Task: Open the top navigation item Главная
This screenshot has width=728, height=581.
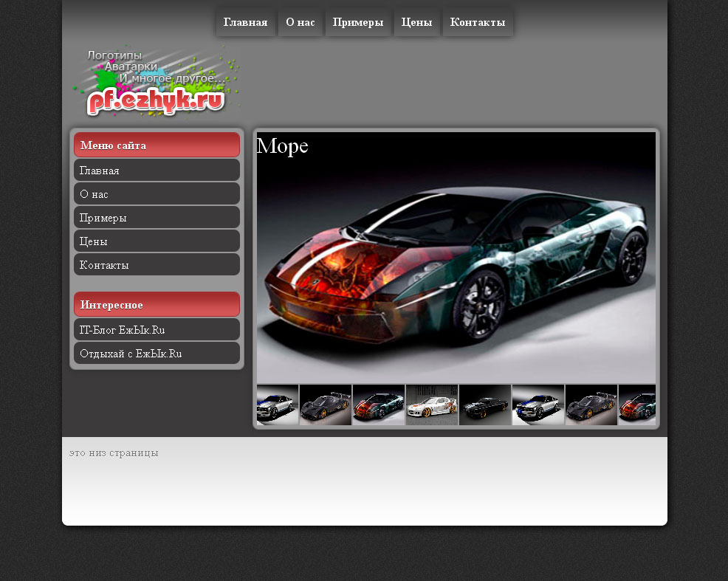Action: [x=246, y=22]
